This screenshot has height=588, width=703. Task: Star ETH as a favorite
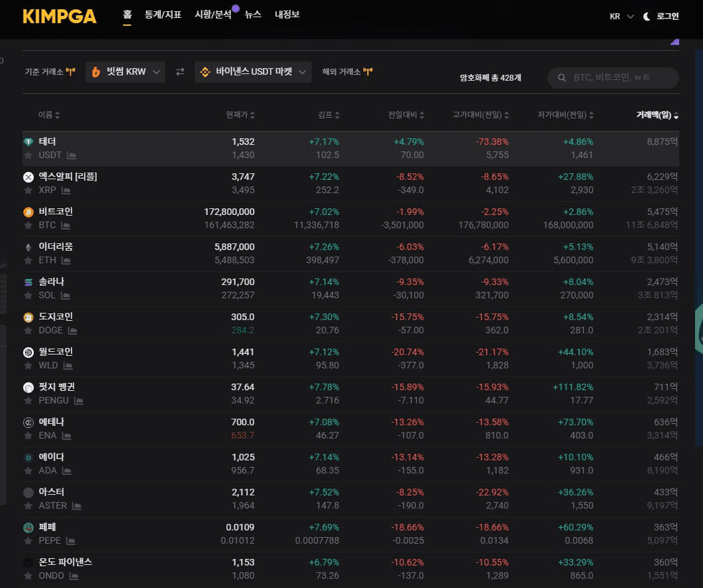click(28, 261)
